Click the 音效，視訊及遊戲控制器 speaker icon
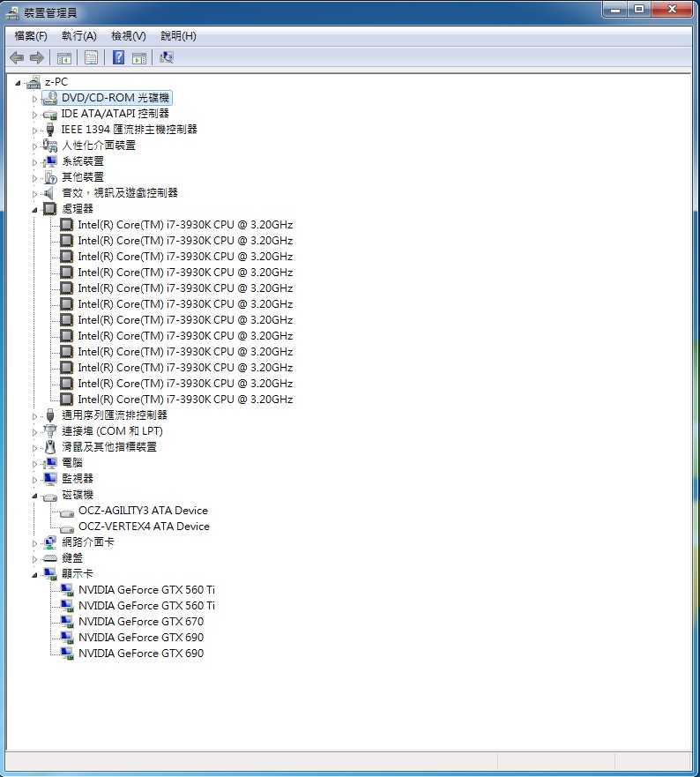 click(49, 193)
